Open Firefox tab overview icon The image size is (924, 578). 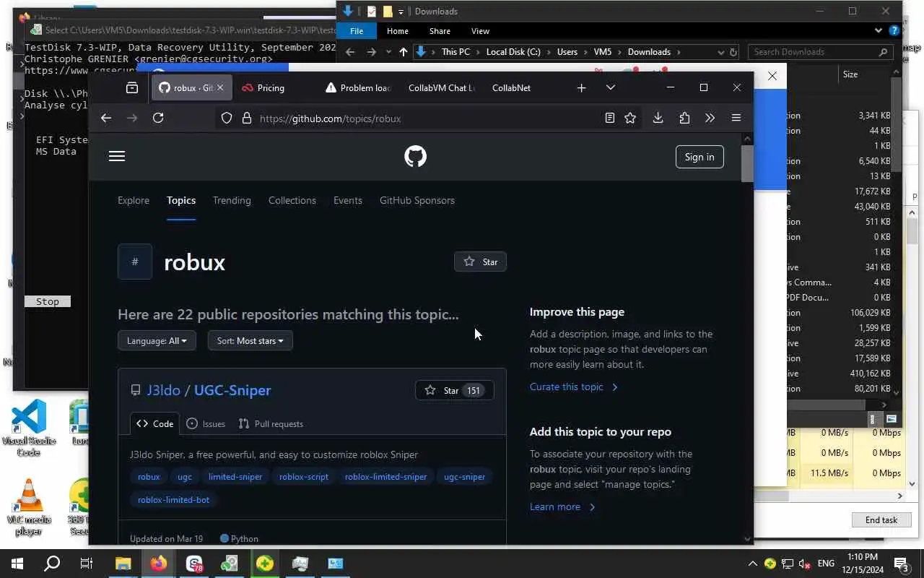(x=132, y=87)
